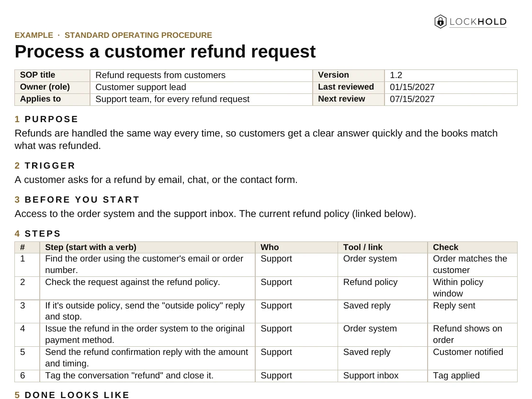Click the 'Tool / link' column header
The image size is (532, 399).
click(383, 247)
